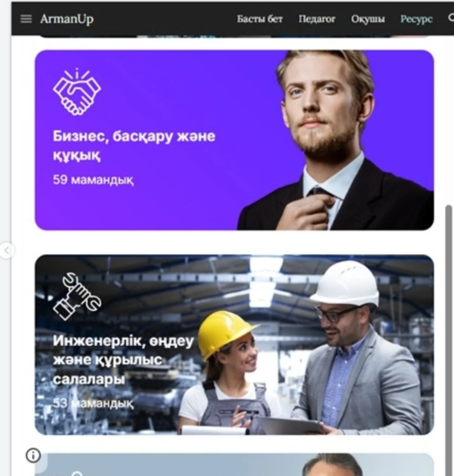The width and height of the screenshot is (454, 476).
Task: Go to the Басты бет page
Action: [260, 19]
